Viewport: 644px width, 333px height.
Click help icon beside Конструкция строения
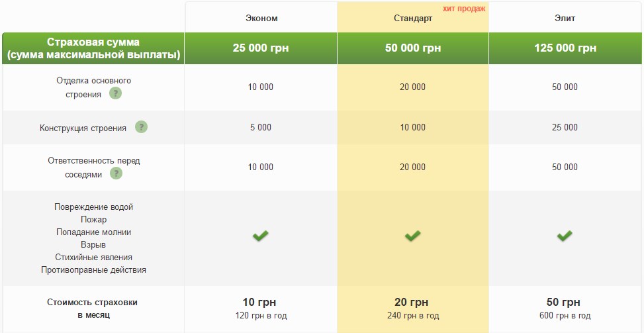(x=141, y=127)
